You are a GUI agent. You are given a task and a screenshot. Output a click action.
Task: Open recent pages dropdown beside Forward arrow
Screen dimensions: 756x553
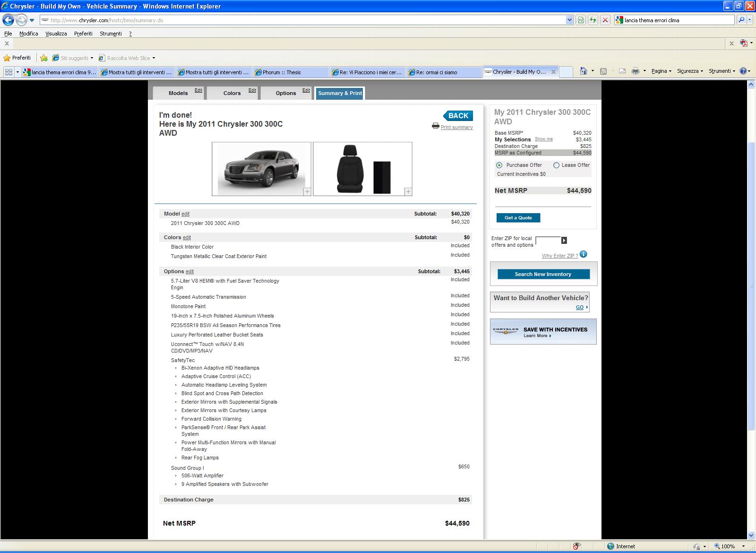(32, 20)
